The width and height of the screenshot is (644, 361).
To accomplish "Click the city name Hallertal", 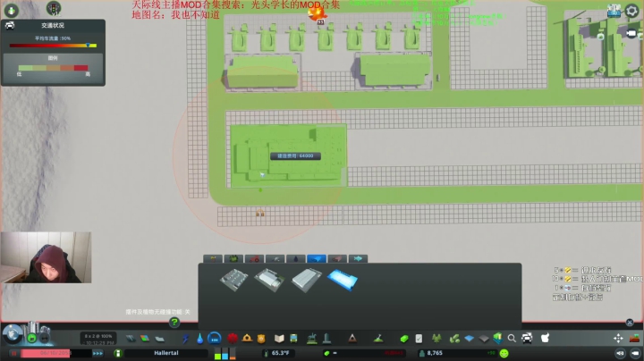I will point(166,353).
